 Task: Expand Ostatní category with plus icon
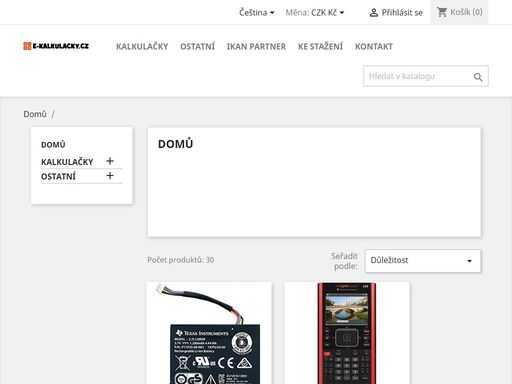[x=110, y=176]
